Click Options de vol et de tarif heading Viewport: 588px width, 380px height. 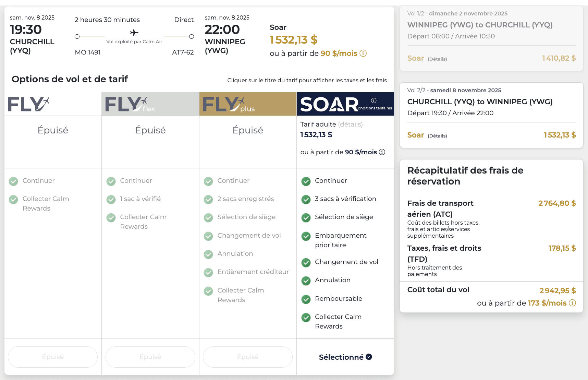coord(70,79)
